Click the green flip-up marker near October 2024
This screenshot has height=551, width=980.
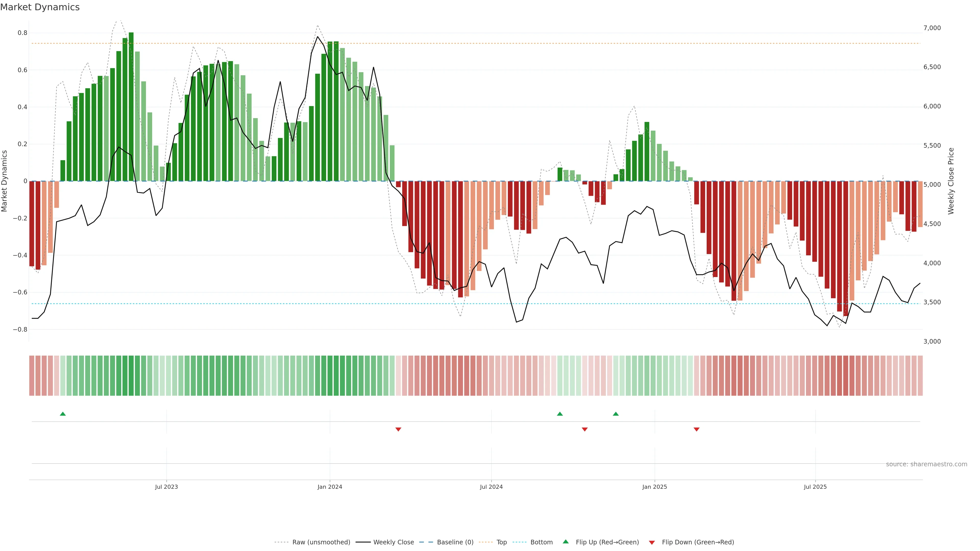560,414
